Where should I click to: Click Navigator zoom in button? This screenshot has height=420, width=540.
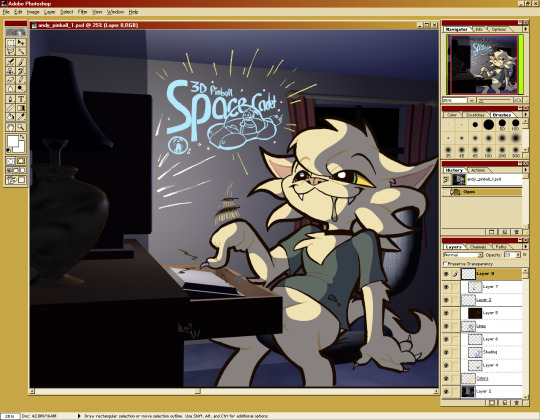click(x=517, y=100)
